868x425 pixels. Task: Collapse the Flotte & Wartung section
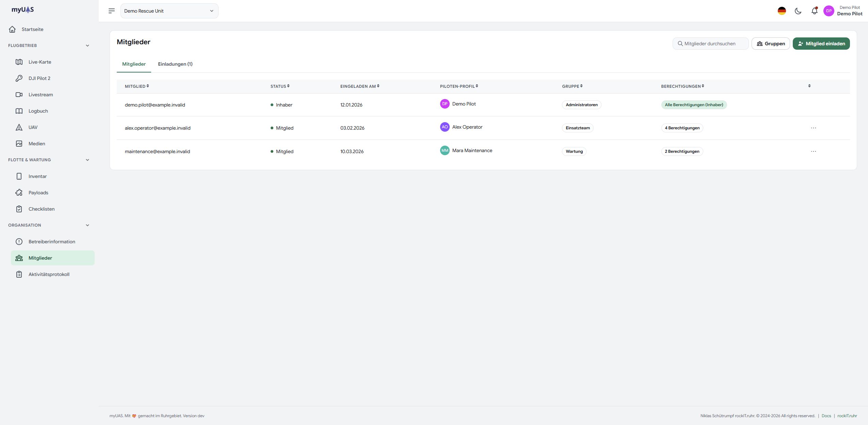tap(87, 160)
